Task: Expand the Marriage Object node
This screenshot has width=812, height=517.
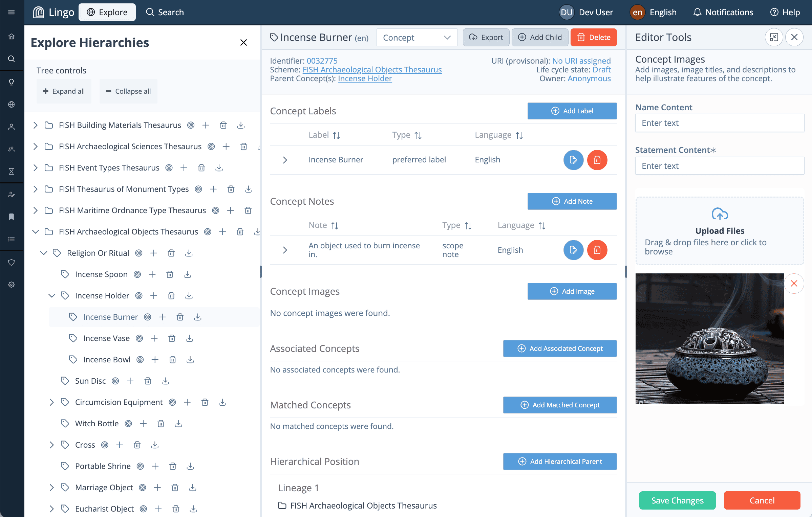Action: pyautogui.click(x=51, y=488)
